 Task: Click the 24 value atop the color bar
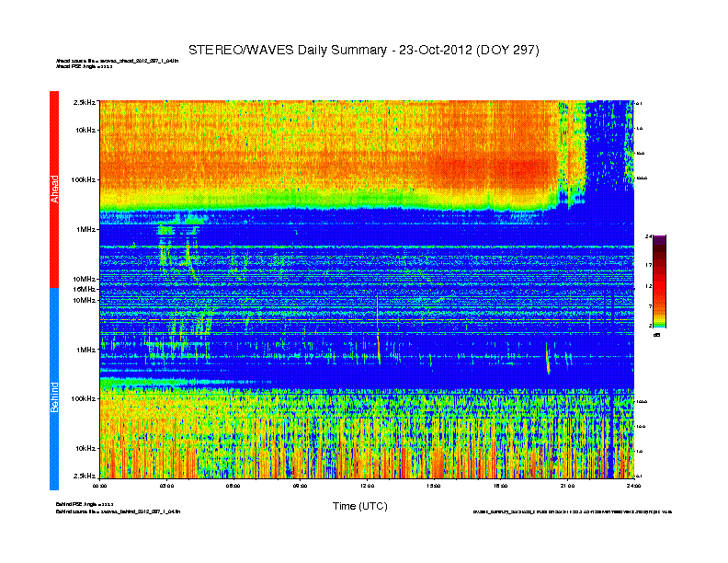click(x=649, y=237)
